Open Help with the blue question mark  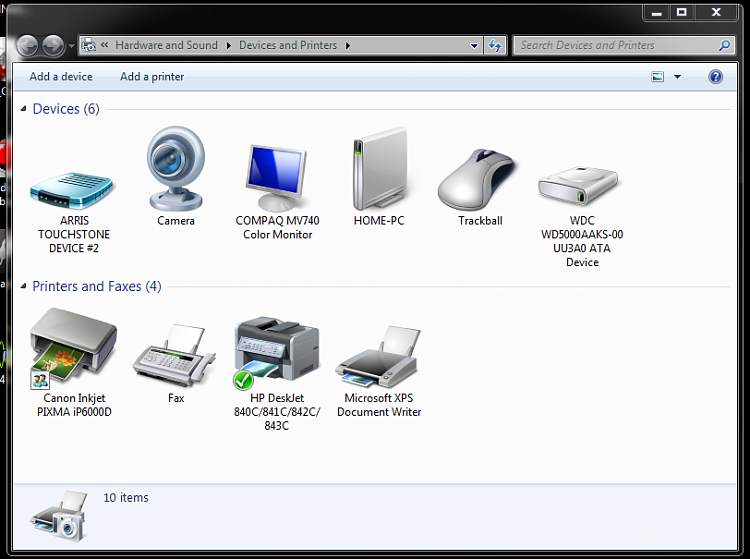click(716, 77)
